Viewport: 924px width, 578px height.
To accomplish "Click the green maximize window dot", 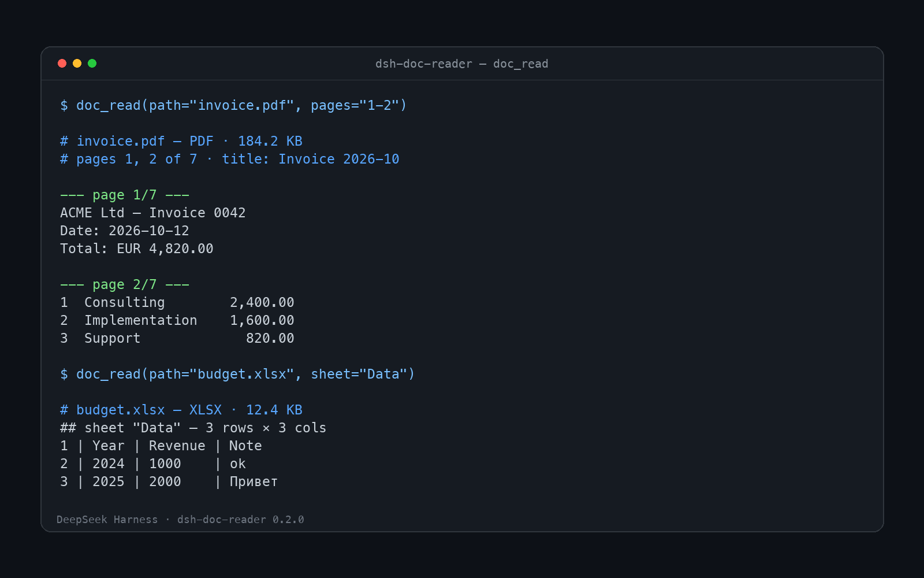I will (92, 64).
